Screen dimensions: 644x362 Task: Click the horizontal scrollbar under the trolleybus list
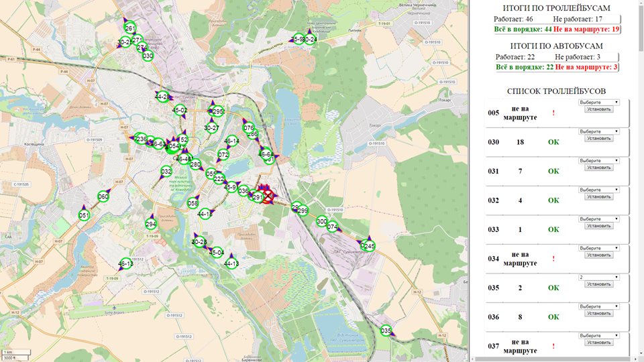tap(553, 359)
